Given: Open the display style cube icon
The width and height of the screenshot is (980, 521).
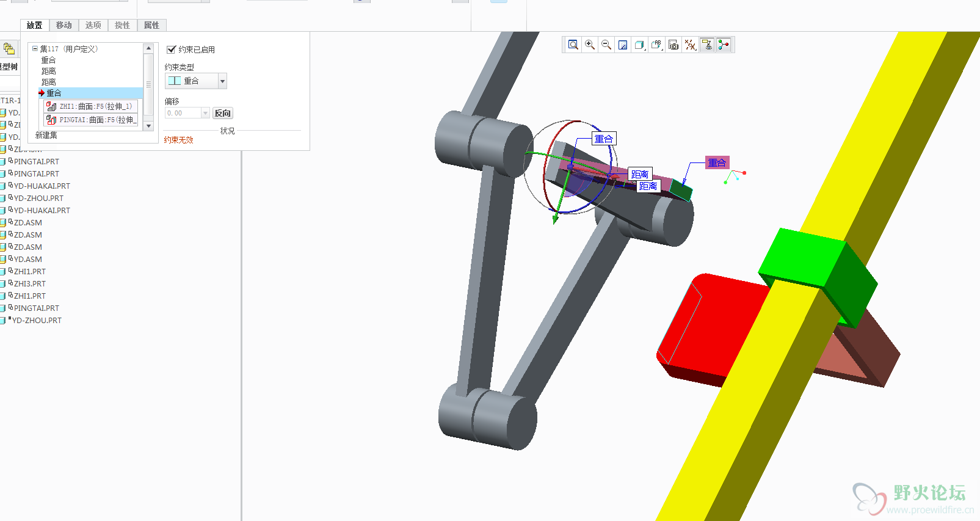Looking at the screenshot, I should click(x=639, y=45).
